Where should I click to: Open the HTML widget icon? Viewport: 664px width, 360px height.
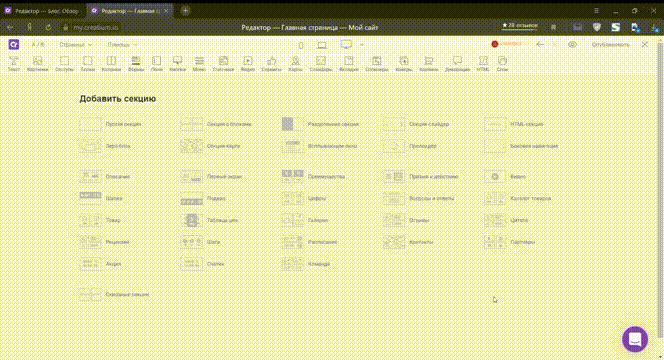(483, 64)
